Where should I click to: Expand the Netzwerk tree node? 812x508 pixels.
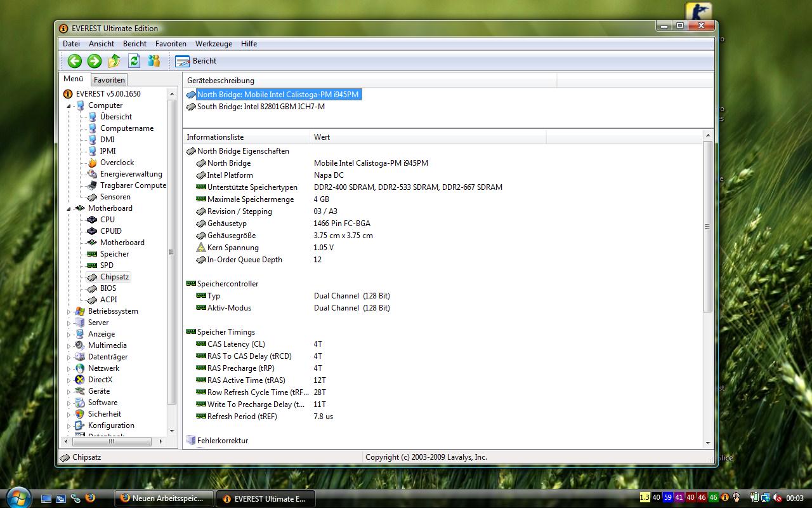click(69, 368)
